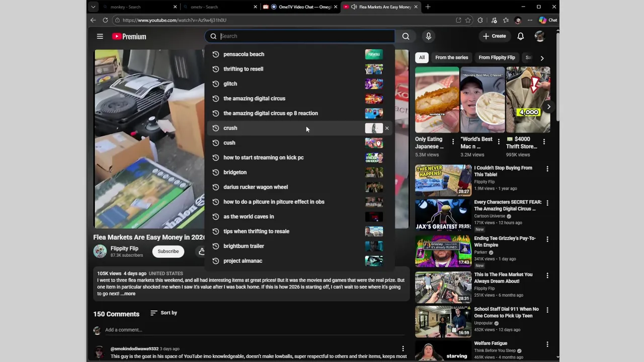Click the 'Add a comment...' field
This screenshot has width=644, height=362.
(255, 330)
